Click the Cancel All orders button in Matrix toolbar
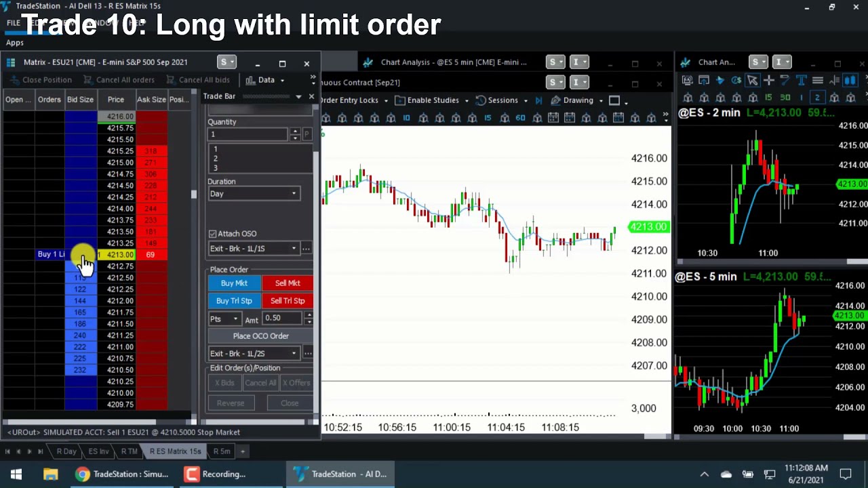Viewport: 868px width, 488px height. pyautogui.click(x=119, y=80)
